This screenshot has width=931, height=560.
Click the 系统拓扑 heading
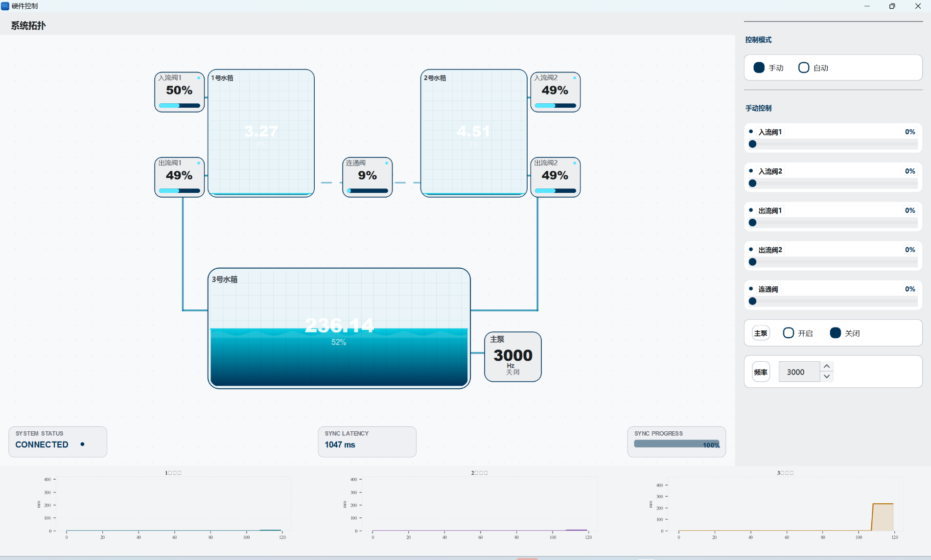pos(28,25)
